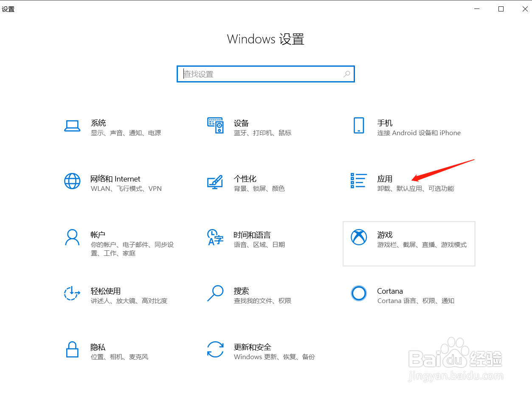Open the 手机 (Phone) settings icon
The height and width of the screenshot is (394, 532).
coord(359,126)
